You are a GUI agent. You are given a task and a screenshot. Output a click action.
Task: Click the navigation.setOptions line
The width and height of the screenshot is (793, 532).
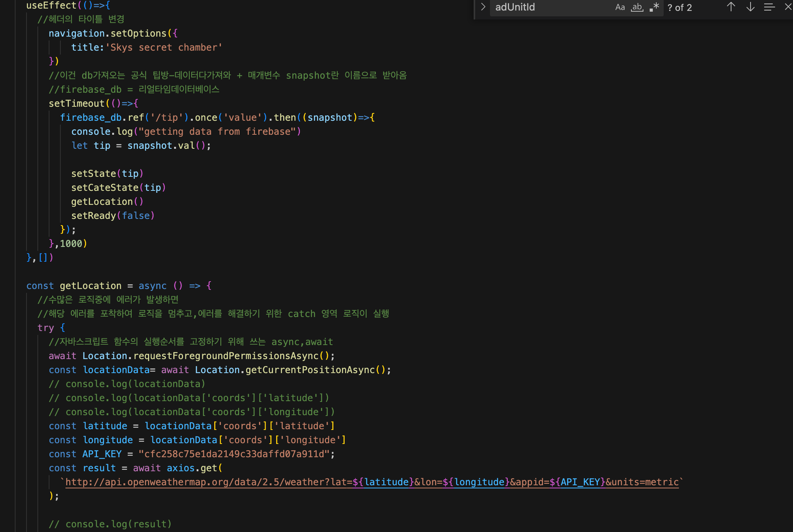click(x=113, y=33)
